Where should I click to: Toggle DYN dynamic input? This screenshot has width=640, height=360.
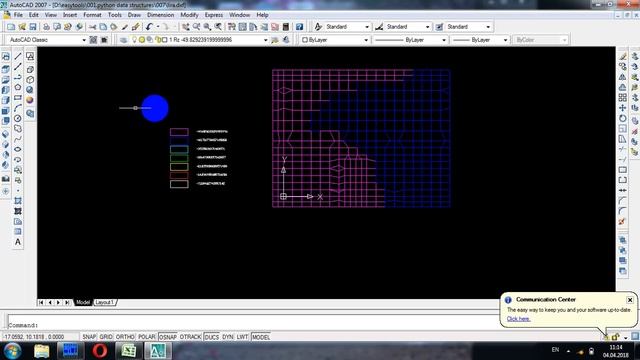click(228, 337)
